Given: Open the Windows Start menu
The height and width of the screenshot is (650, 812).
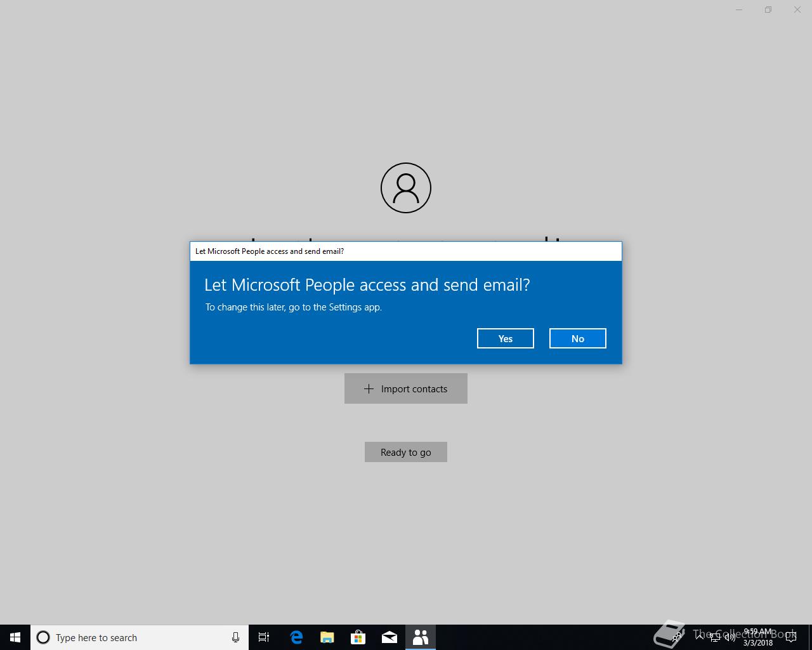Looking at the screenshot, I should point(15,637).
